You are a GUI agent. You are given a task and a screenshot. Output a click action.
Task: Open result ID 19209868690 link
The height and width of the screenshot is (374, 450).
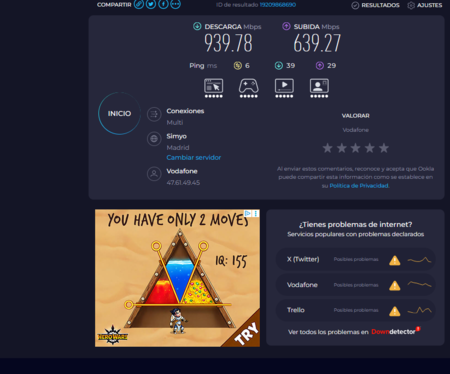[x=278, y=5]
